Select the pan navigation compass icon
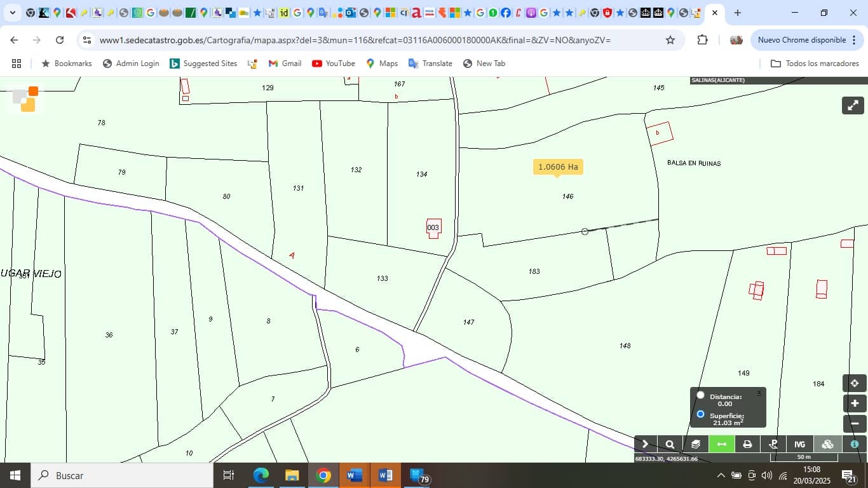Screen dimensions: 868x488 [855, 383]
